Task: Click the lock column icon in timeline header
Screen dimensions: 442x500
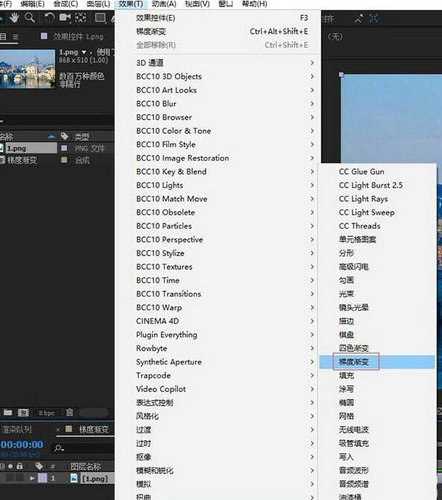Action: (20, 466)
